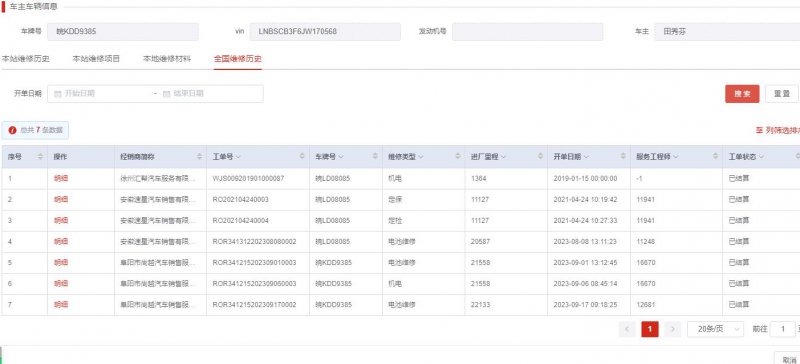Go to the previous page with left arrow
800x364 pixels.
[x=627, y=329]
